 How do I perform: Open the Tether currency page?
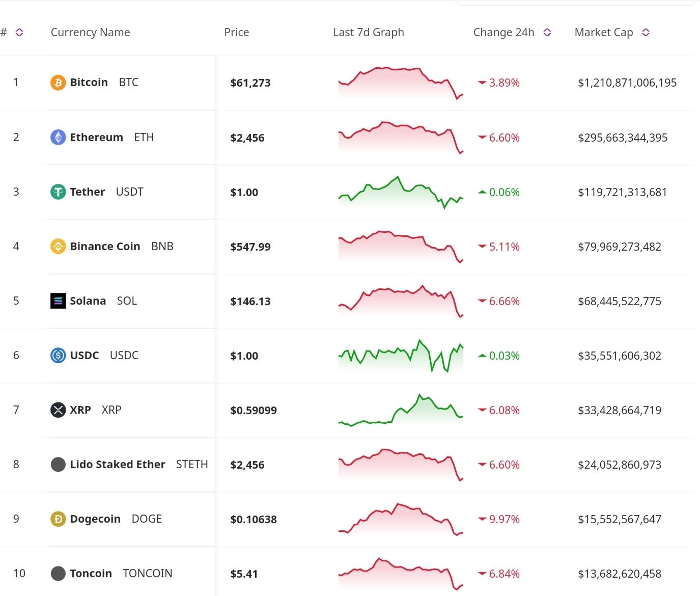point(88,192)
